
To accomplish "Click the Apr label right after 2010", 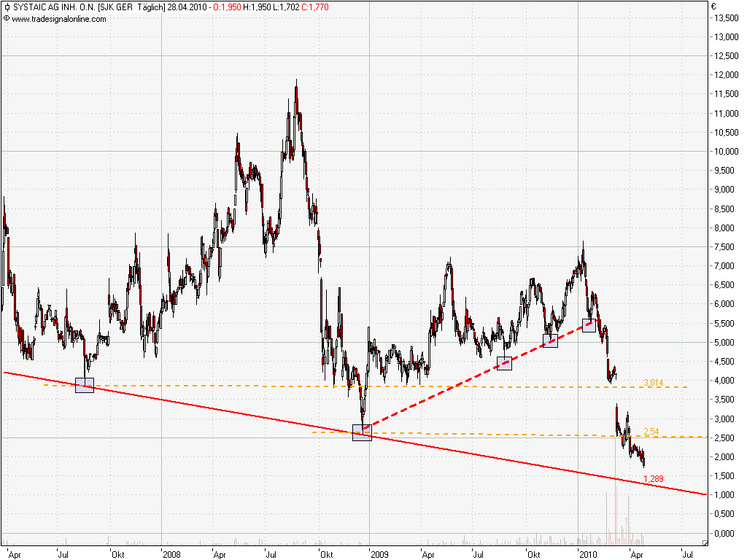I will coord(637,554).
